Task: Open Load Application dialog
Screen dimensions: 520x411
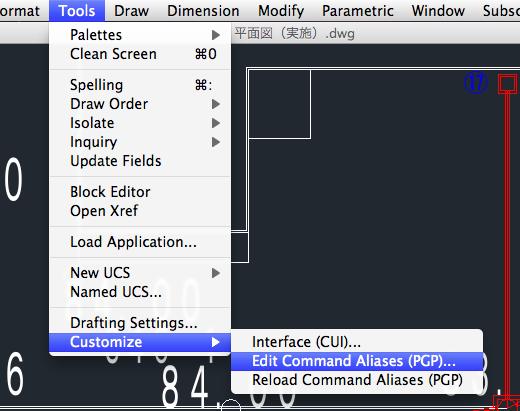Action: (140, 242)
